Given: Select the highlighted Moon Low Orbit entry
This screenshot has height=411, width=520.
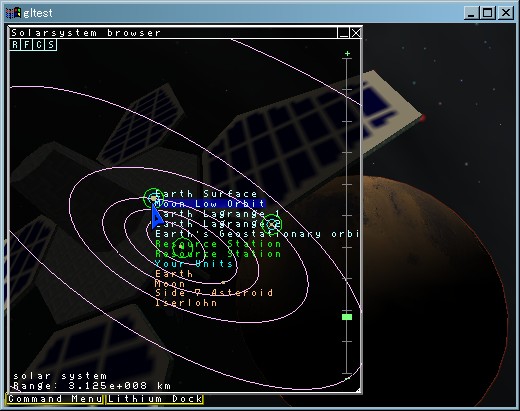Looking at the screenshot, I should pyautogui.click(x=210, y=204).
